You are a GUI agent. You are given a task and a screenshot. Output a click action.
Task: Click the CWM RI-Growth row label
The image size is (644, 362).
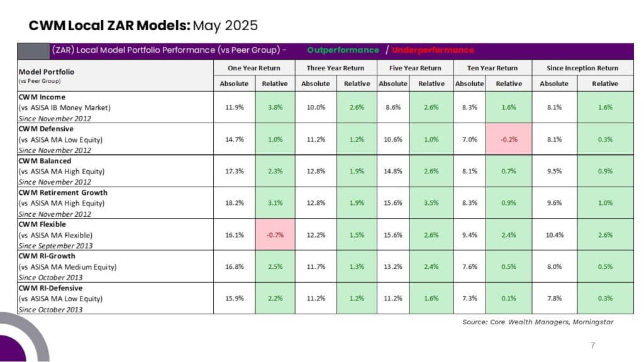(47, 256)
